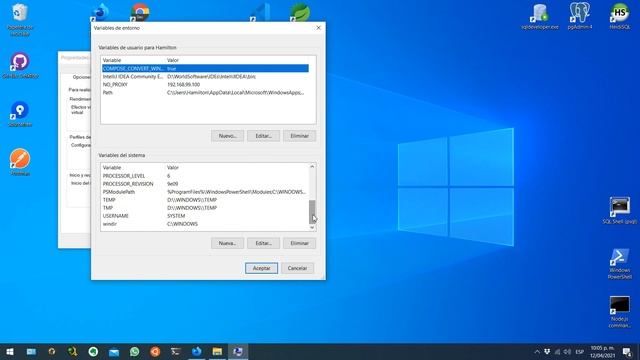Open the clock and date flyout
Screen dimensions: 640x360
coord(602,351)
